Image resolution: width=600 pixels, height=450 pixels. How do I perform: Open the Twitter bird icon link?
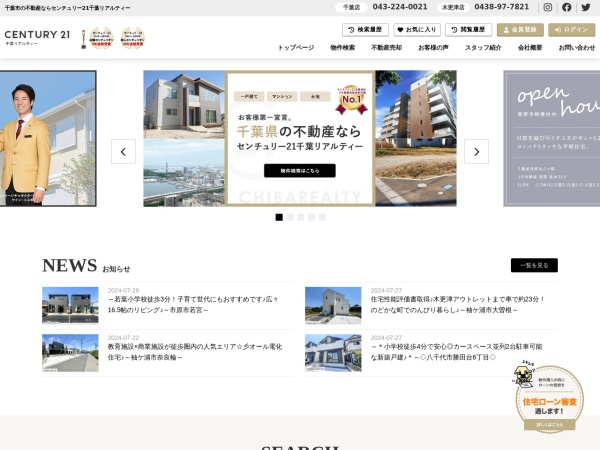point(586,7)
